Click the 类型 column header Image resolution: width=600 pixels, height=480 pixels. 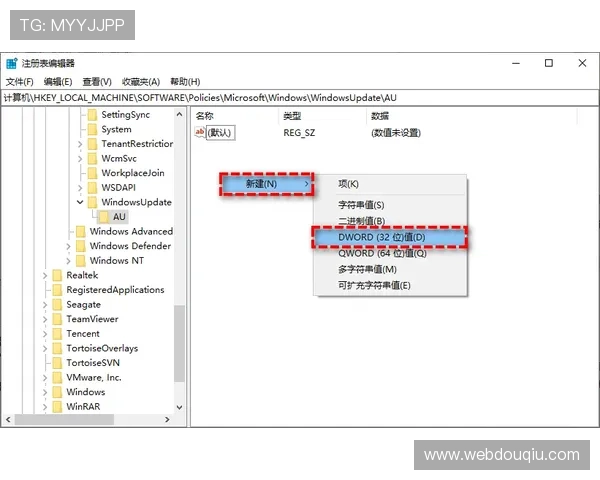point(323,116)
